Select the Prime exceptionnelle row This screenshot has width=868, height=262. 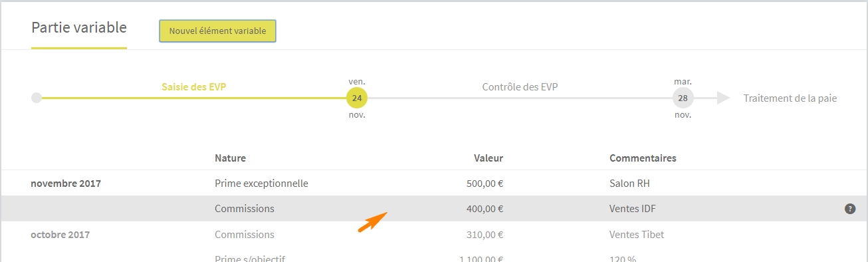coord(433,183)
